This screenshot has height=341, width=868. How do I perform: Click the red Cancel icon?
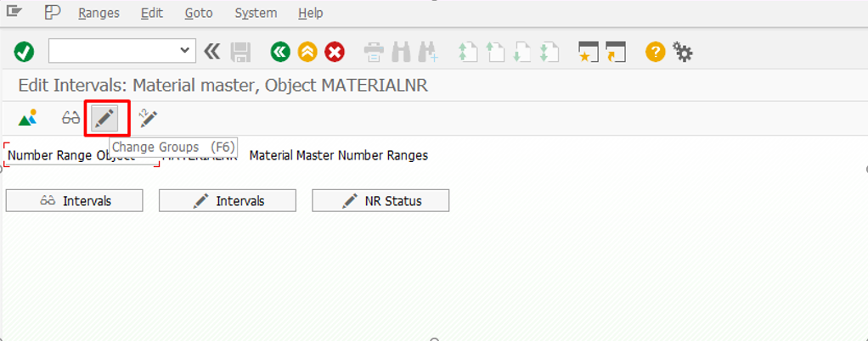(x=335, y=52)
